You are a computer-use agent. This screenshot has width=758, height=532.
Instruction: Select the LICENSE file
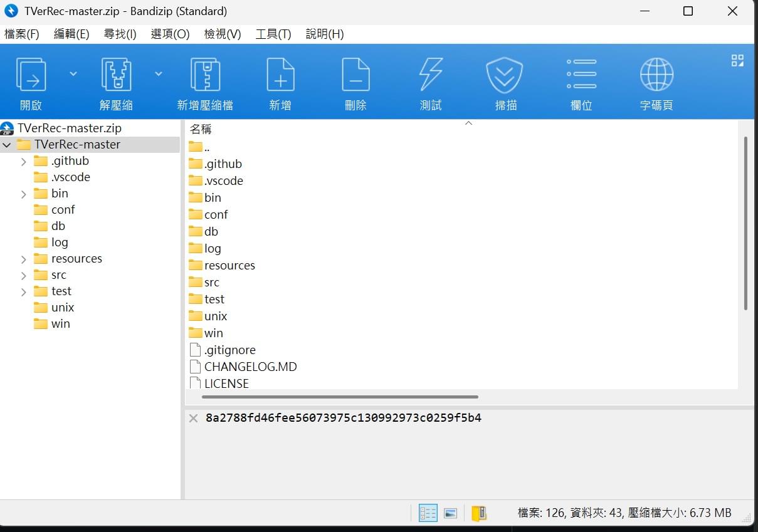[219, 383]
